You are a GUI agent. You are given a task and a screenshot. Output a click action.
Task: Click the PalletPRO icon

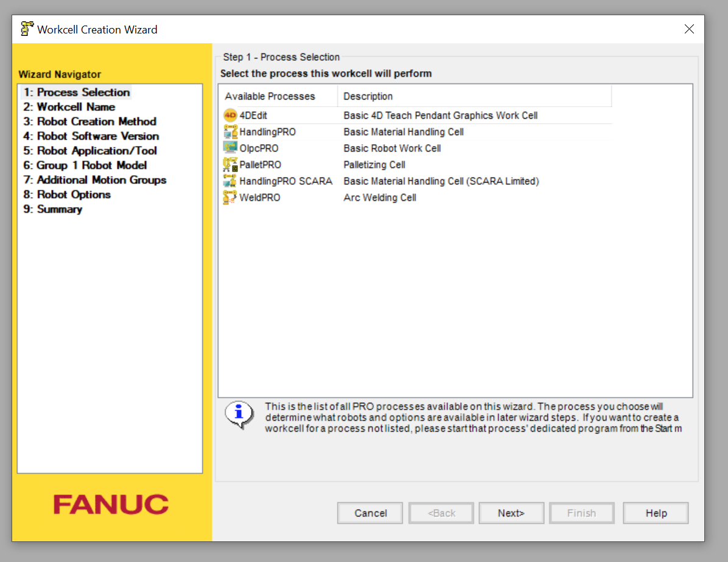coord(230,165)
